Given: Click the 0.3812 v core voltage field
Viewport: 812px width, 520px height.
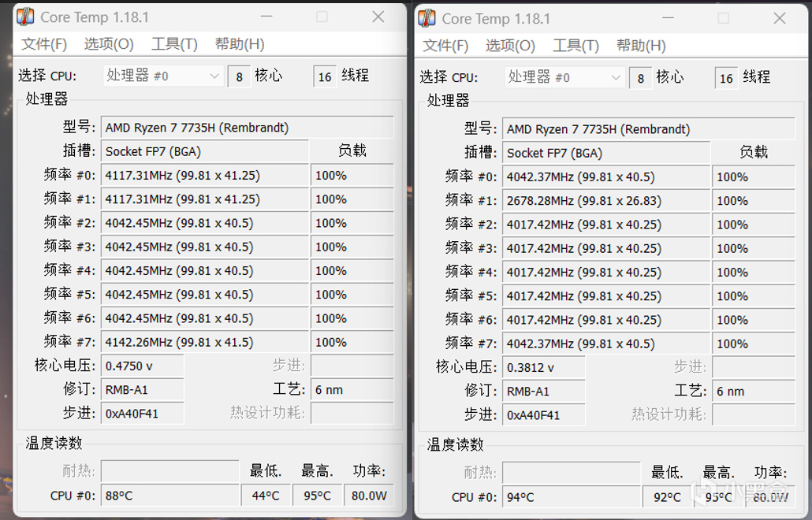Looking at the screenshot, I should click(x=544, y=368).
